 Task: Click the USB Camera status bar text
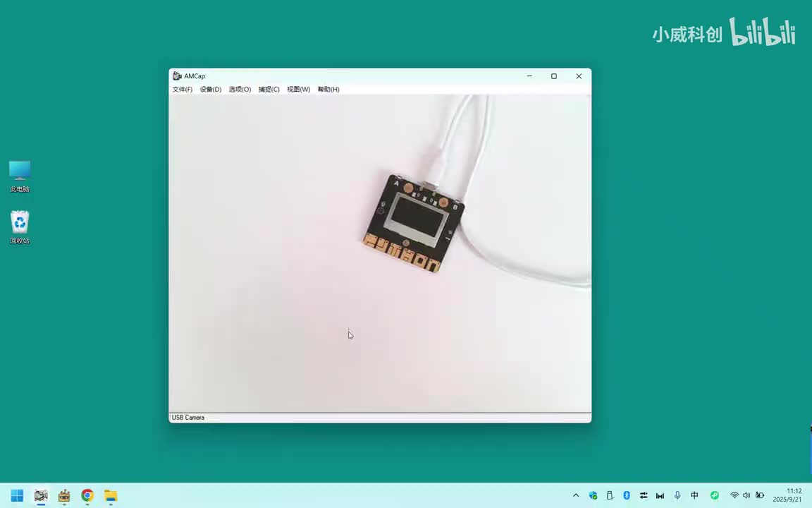188,418
